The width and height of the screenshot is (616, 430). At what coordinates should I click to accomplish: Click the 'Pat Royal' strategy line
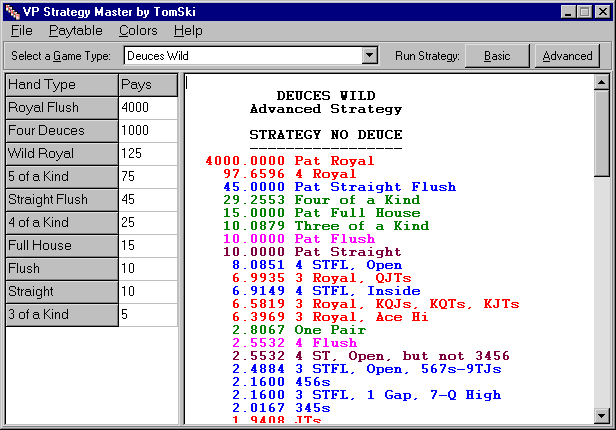[x=290, y=161]
